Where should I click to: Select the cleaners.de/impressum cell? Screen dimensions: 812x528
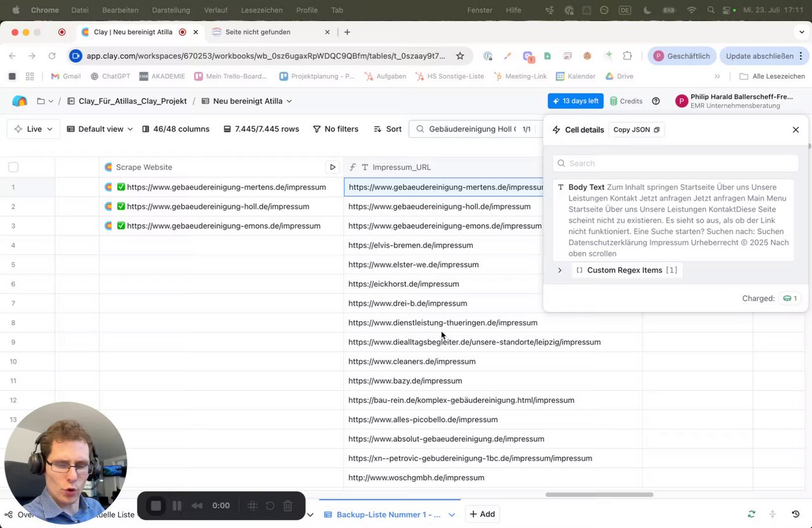pyautogui.click(x=493, y=361)
